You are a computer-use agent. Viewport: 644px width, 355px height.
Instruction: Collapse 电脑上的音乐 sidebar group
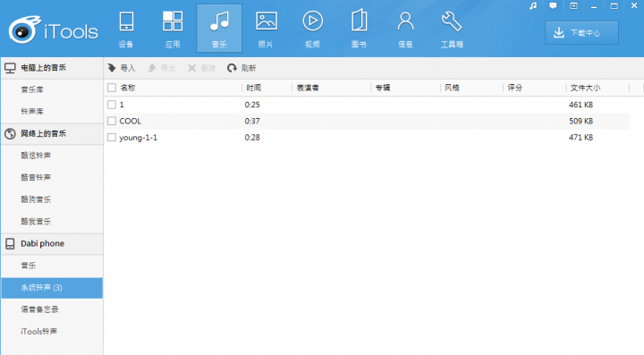point(52,68)
